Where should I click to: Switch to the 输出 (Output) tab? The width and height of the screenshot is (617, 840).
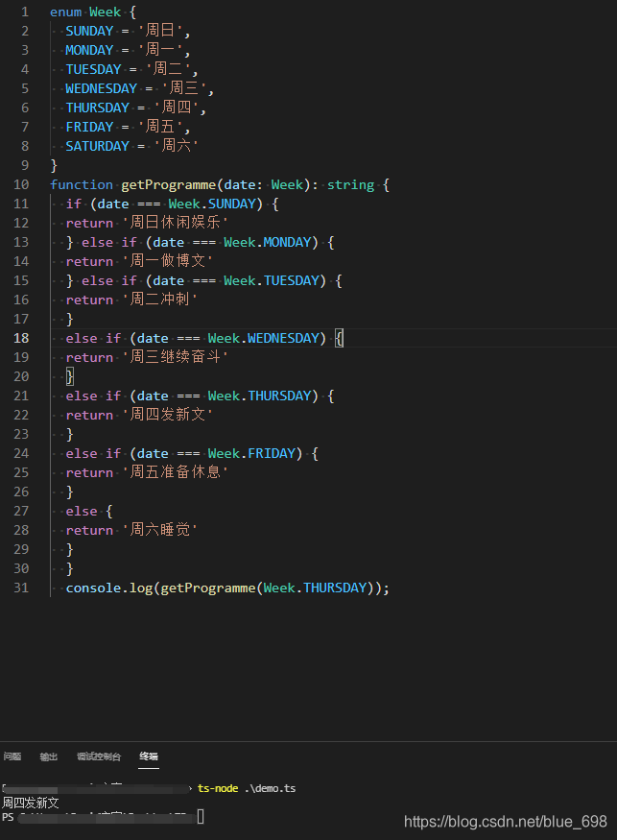[x=48, y=756]
